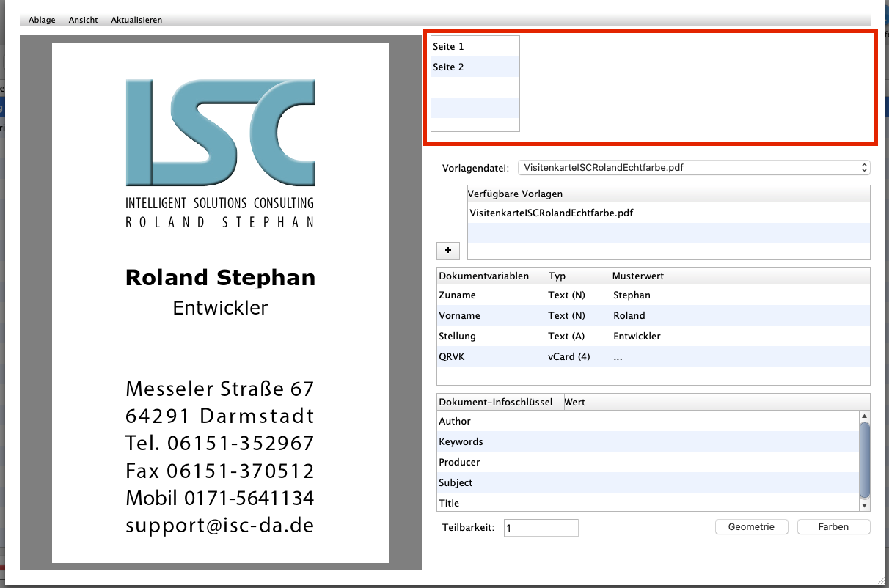Image resolution: width=889 pixels, height=588 pixels.
Task: Click the Typ column header
Action: 579,276
